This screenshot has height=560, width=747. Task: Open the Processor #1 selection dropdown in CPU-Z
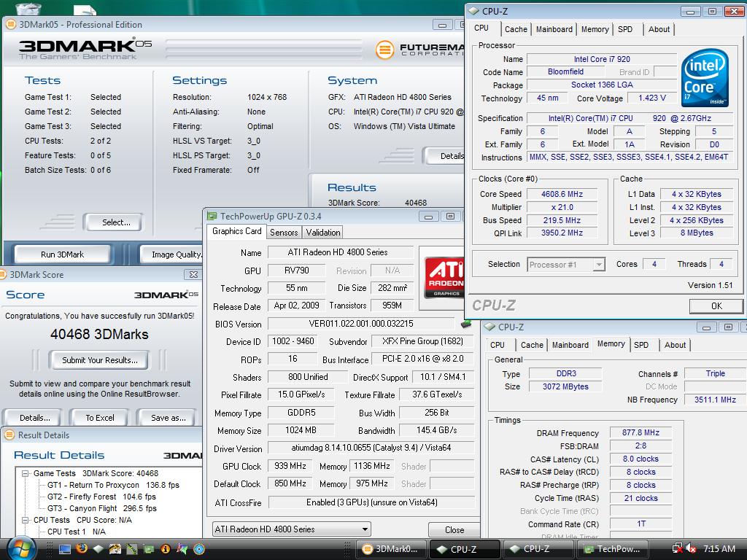click(x=599, y=264)
